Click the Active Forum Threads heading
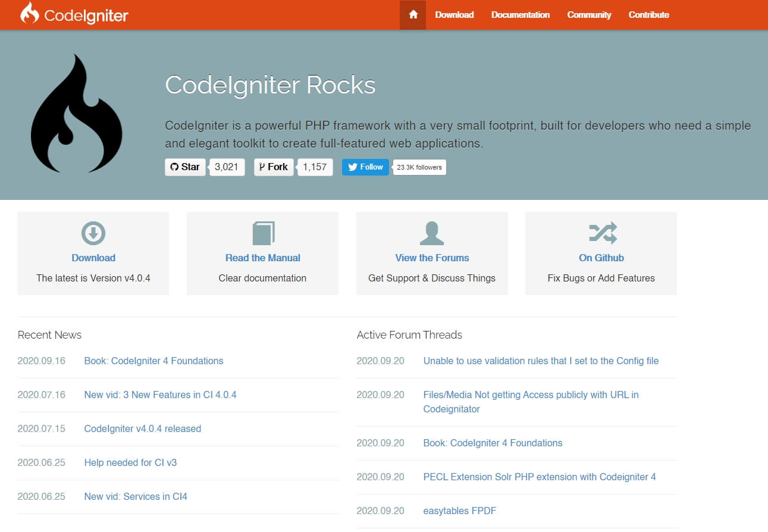Screen dimensions: 768x532 [409, 335]
